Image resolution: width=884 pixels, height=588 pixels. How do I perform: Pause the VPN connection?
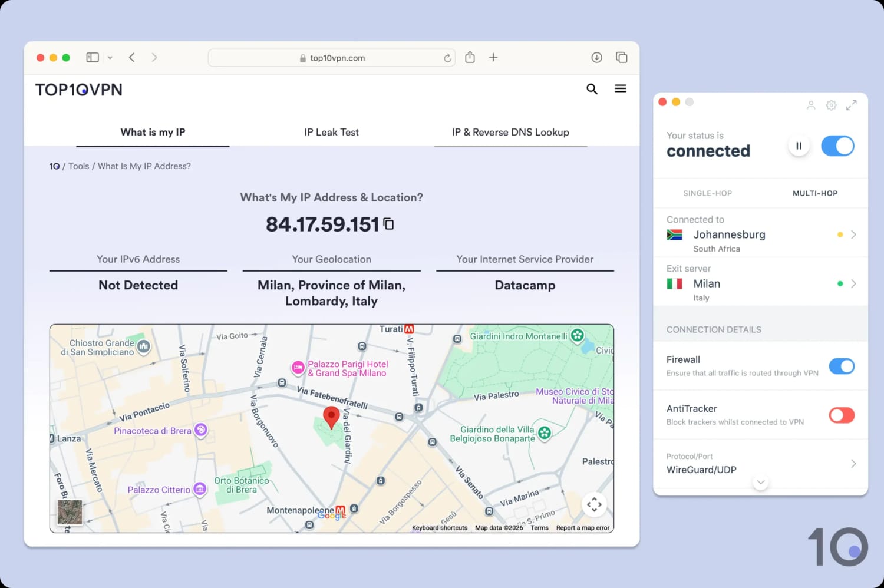(799, 146)
